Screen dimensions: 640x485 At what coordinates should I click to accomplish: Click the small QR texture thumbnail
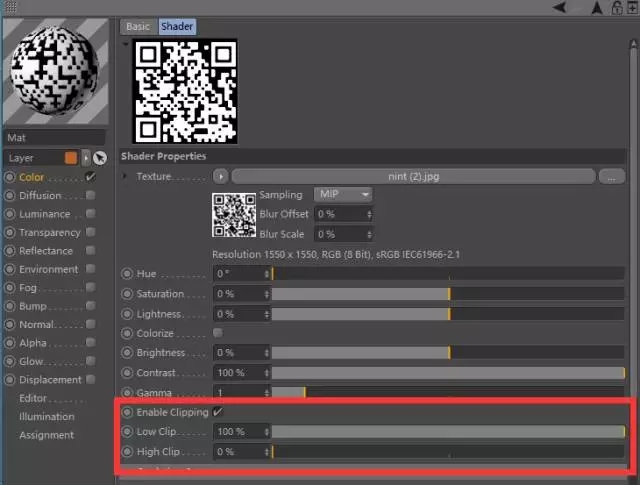234,215
